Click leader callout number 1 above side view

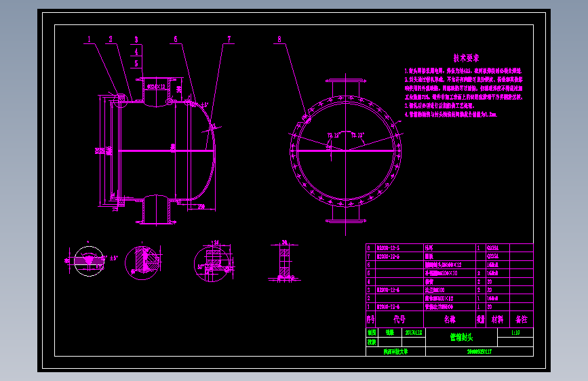click(x=90, y=39)
